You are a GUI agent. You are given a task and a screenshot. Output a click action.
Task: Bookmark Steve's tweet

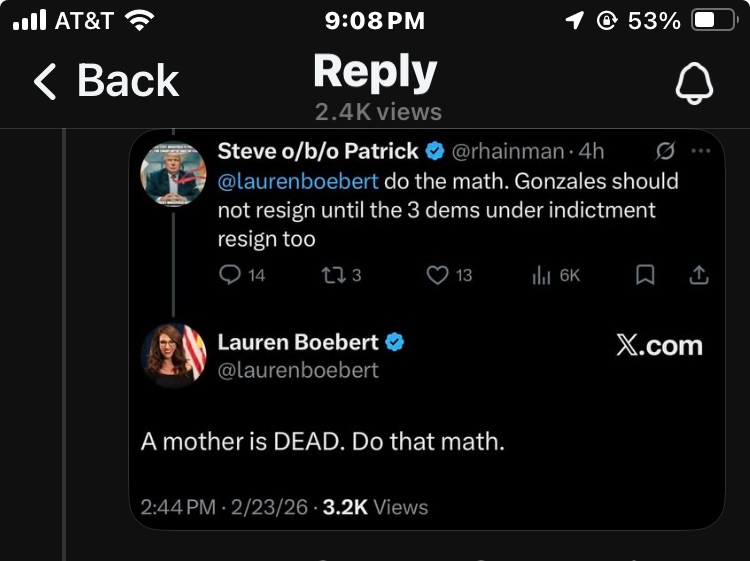646,275
